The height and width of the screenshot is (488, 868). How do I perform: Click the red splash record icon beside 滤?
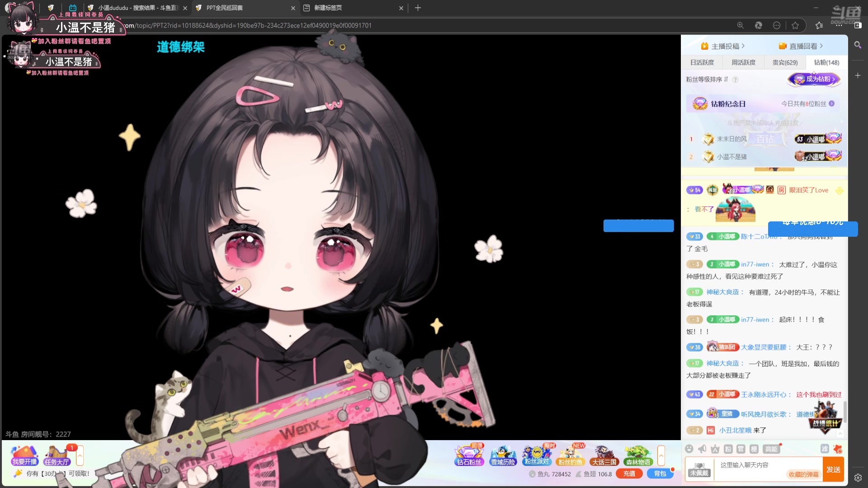click(838, 449)
